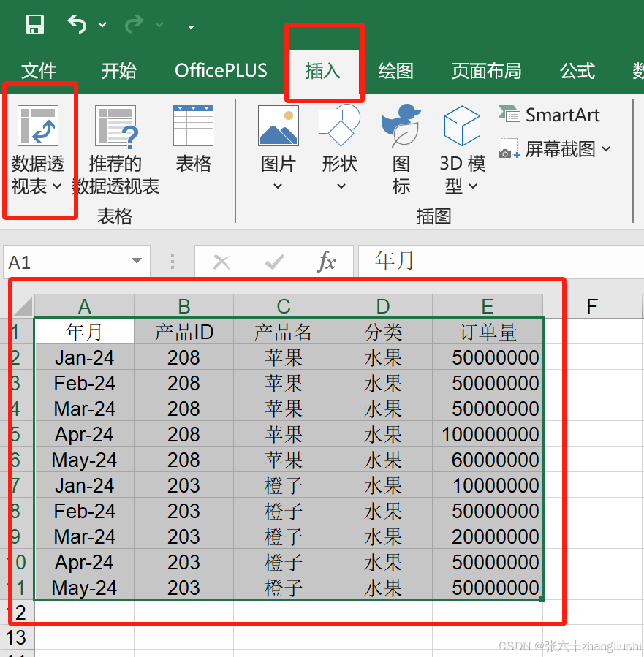This screenshot has width=644, height=657.
Task: Open the 页面布局 ribbon tab
Action: (486, 70)
